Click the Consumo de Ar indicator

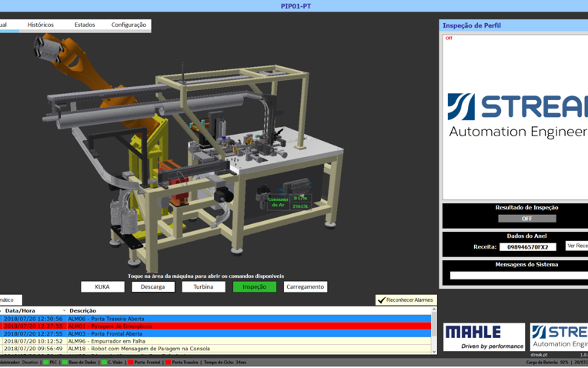[277, 202]
